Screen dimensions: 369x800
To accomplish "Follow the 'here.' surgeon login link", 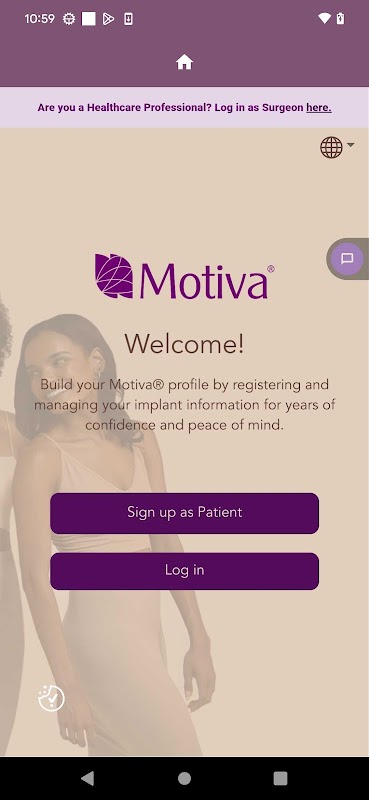I will click(318, 108).
